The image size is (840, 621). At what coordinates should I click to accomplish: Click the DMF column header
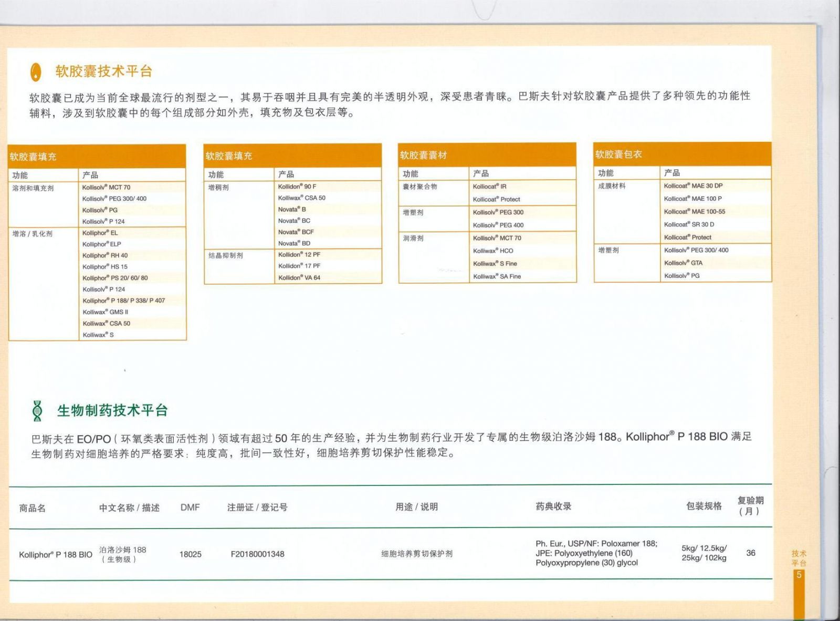[x=190, y=508]
